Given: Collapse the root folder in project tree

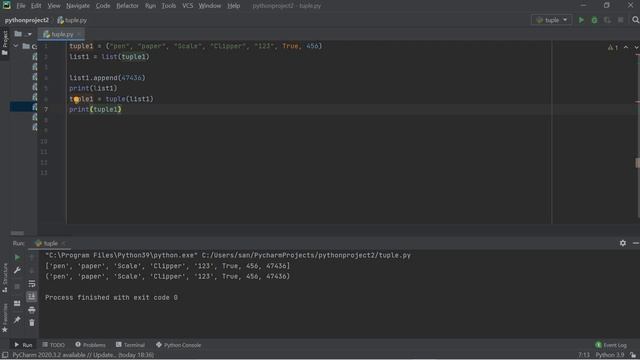Looking at the screenshot, I should point(16,46).
